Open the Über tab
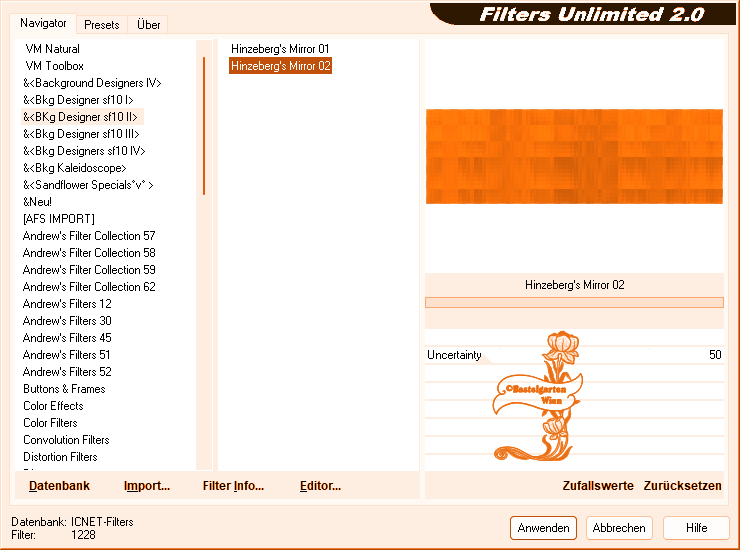 (148, 25)
